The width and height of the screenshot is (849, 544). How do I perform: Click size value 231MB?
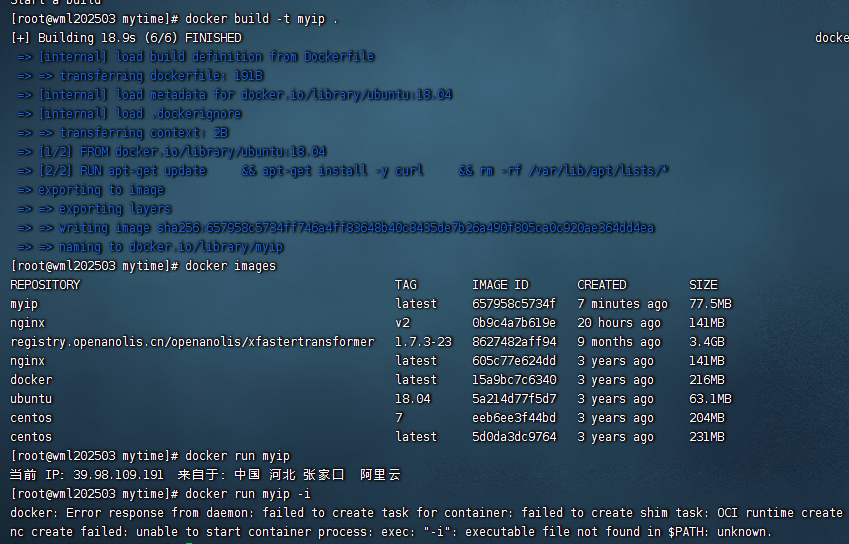click(707, 437)
